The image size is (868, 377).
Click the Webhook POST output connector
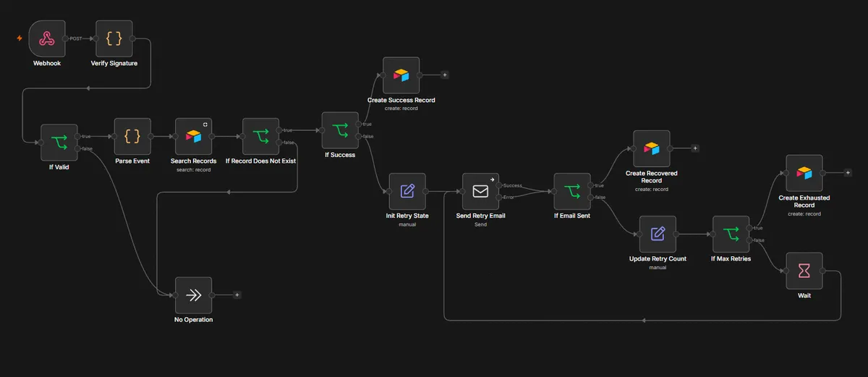click(66, 38)
